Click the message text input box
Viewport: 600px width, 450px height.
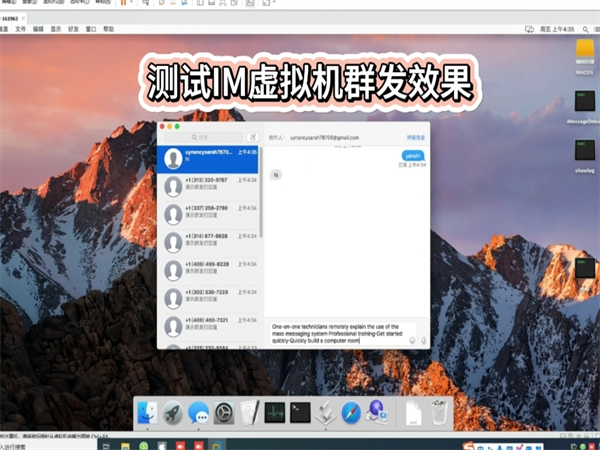coord(335,334)
